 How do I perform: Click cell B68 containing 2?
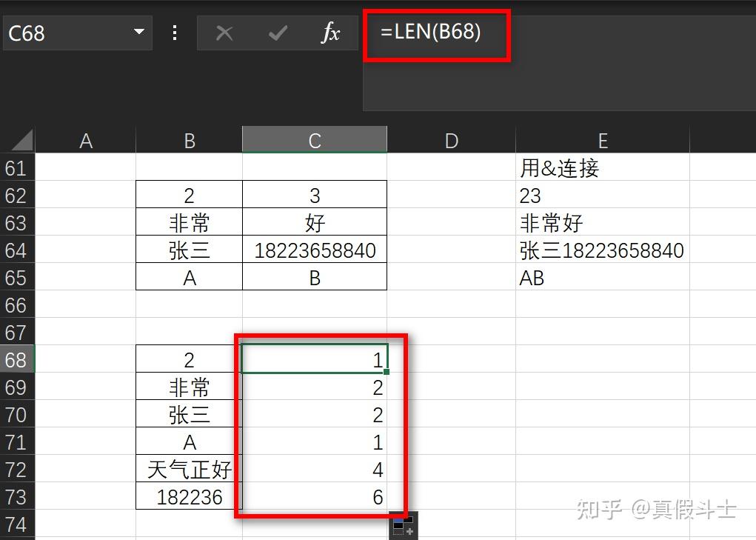pyautogui.click(x=189, y=359)
